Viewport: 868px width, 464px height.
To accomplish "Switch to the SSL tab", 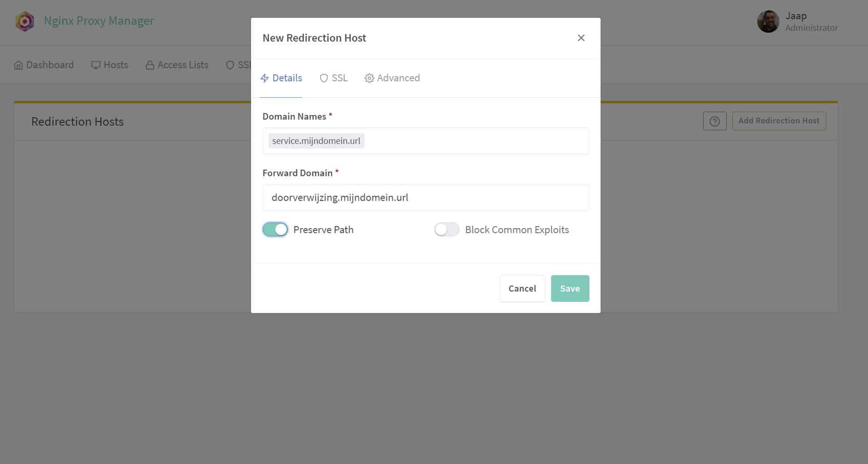I will point(334,78).
